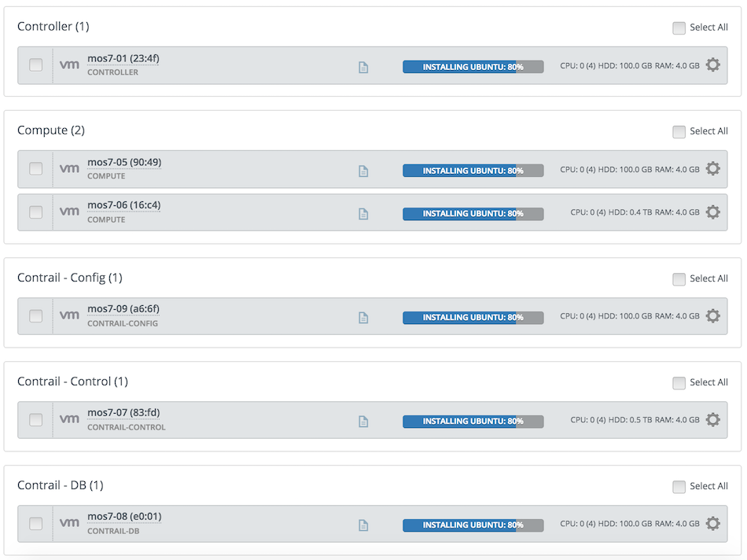Click the mos7-01 (23:4f) node name
This screenshot has height=560, width=747.
point(123,59)
